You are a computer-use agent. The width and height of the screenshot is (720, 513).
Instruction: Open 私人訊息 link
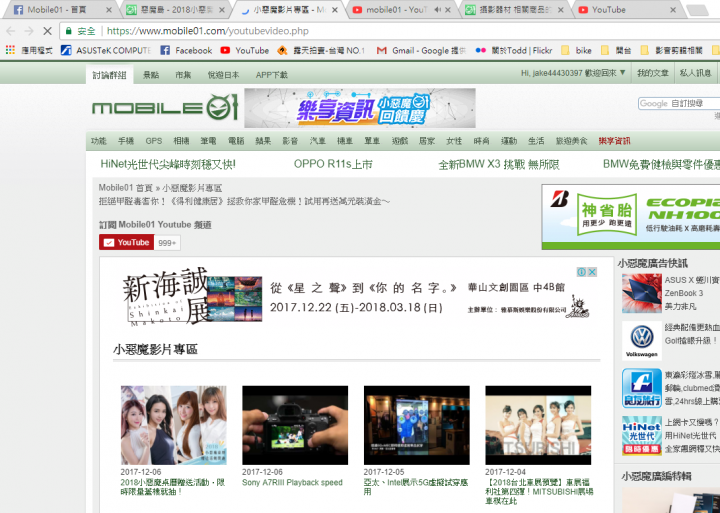click(x=695, y=73)
